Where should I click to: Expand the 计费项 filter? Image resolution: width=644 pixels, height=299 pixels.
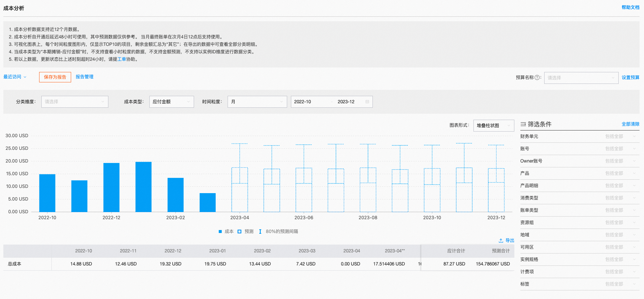[580, 272]
